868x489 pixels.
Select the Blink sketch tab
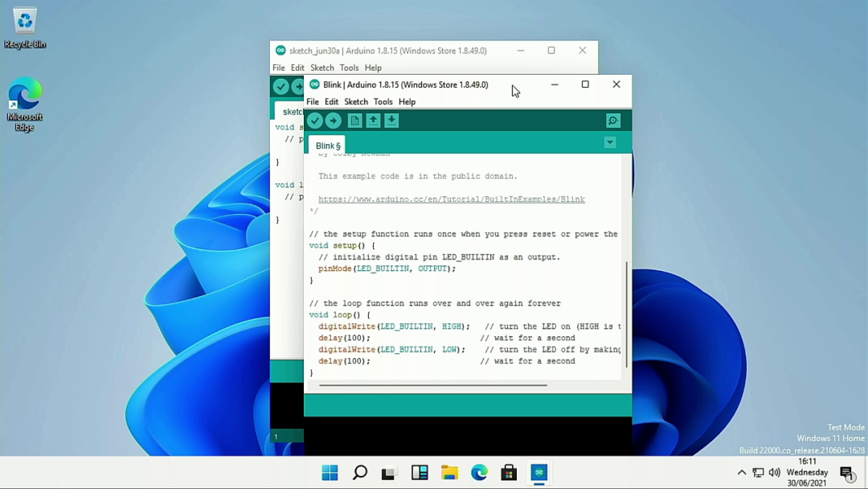tap(327, 146)
